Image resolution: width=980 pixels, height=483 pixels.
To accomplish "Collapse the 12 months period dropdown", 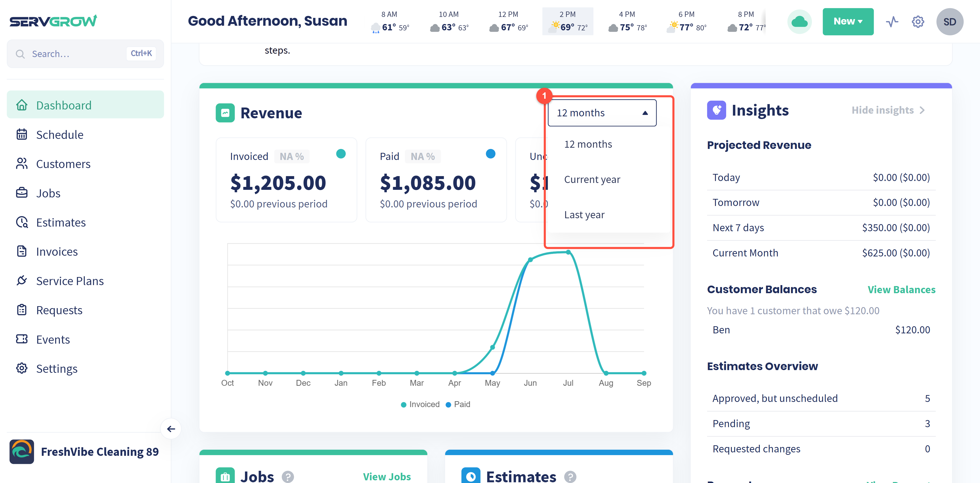I will [602, 113].
